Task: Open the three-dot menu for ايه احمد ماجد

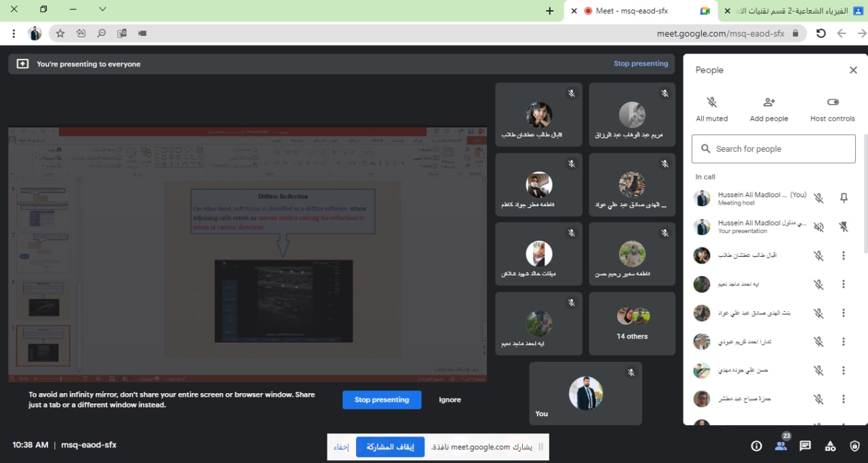Action: point(843,284)
